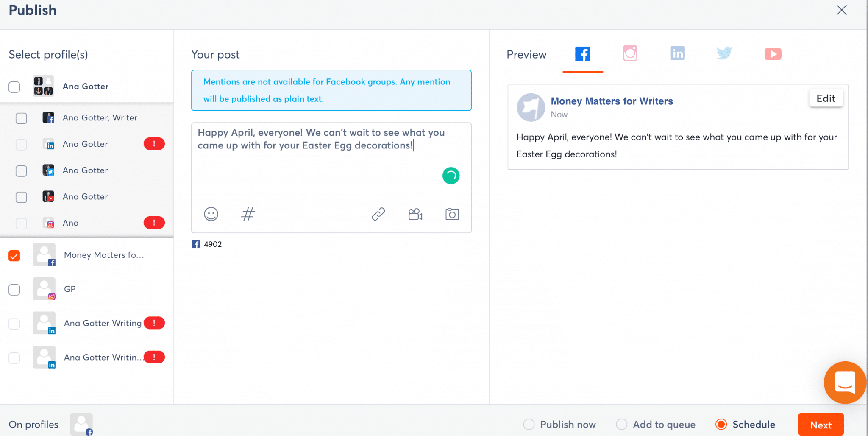Insert a link using the chain icon
This screenshot has height=436, width=868.
click(378, 214)
